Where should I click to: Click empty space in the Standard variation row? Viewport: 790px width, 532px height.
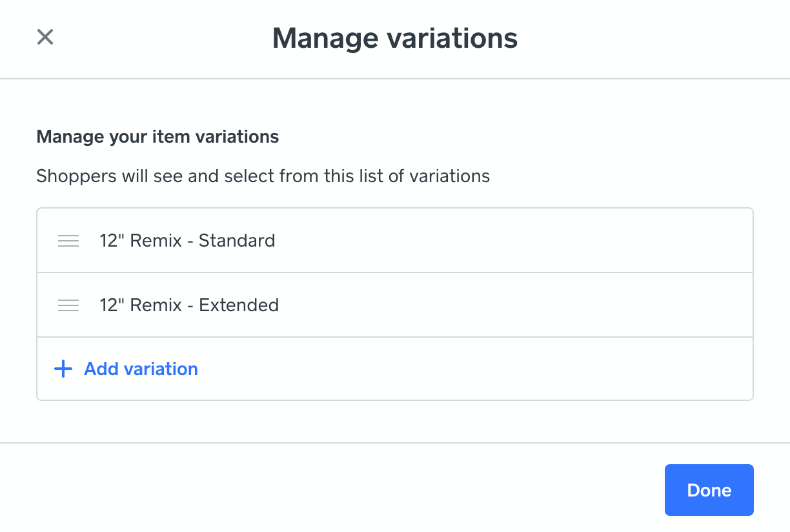click(516, 241)
